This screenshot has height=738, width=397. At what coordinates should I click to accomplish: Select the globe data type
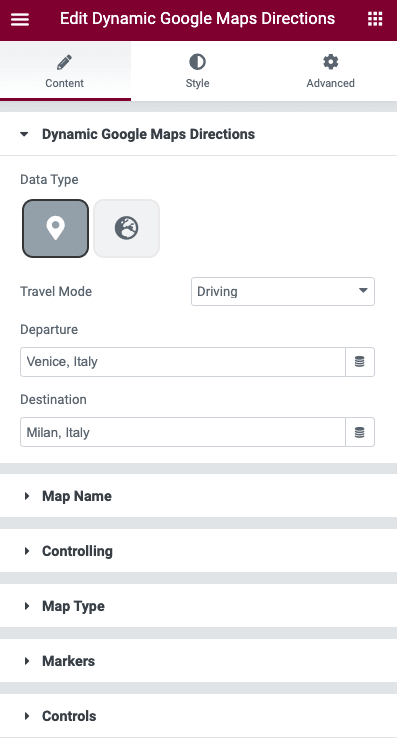(127, 229)
